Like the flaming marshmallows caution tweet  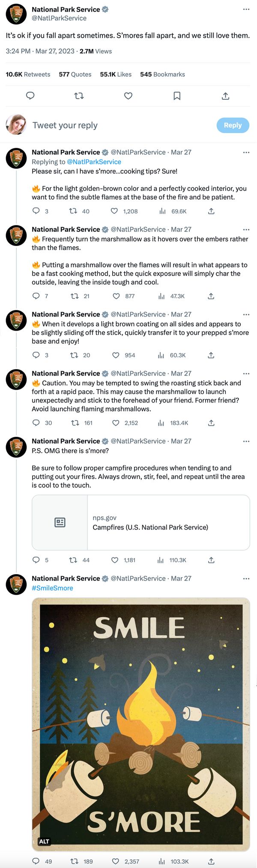pos(116,423)
